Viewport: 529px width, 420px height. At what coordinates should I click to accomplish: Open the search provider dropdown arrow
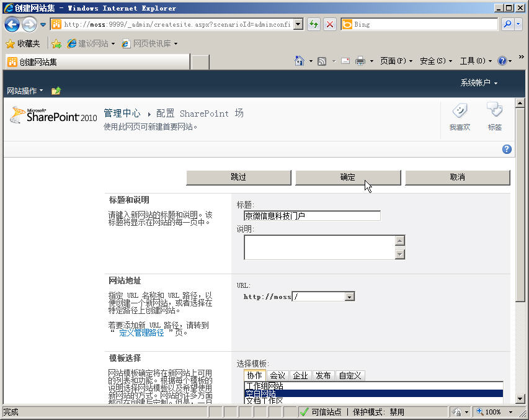(x=518, y=24)
